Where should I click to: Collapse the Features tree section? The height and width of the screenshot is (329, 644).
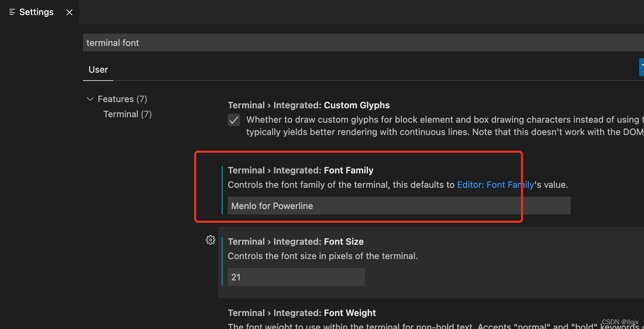(90, 99)
